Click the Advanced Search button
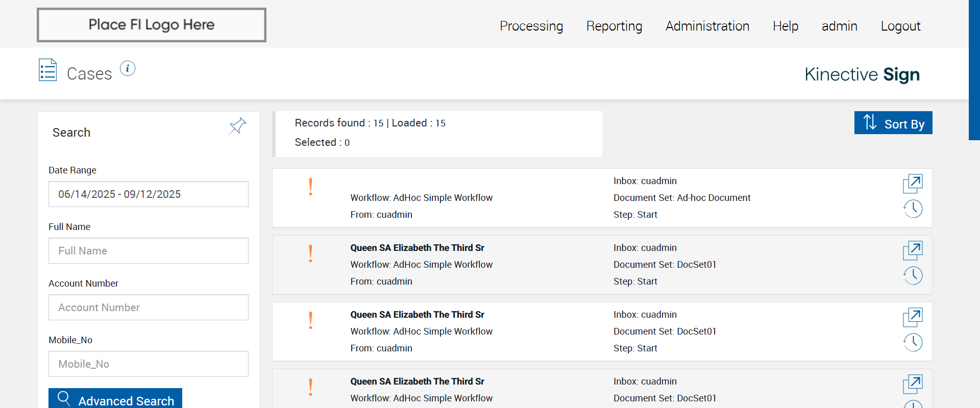 115,399
